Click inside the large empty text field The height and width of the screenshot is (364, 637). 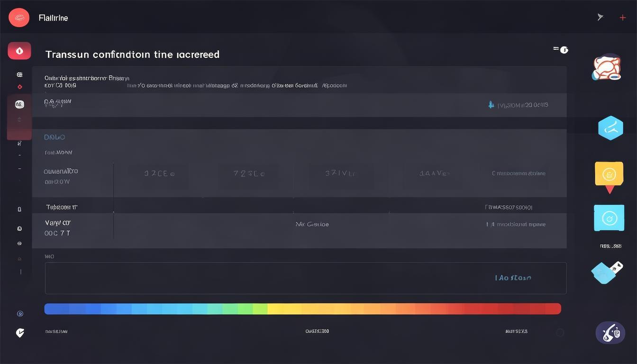[265, 278]
